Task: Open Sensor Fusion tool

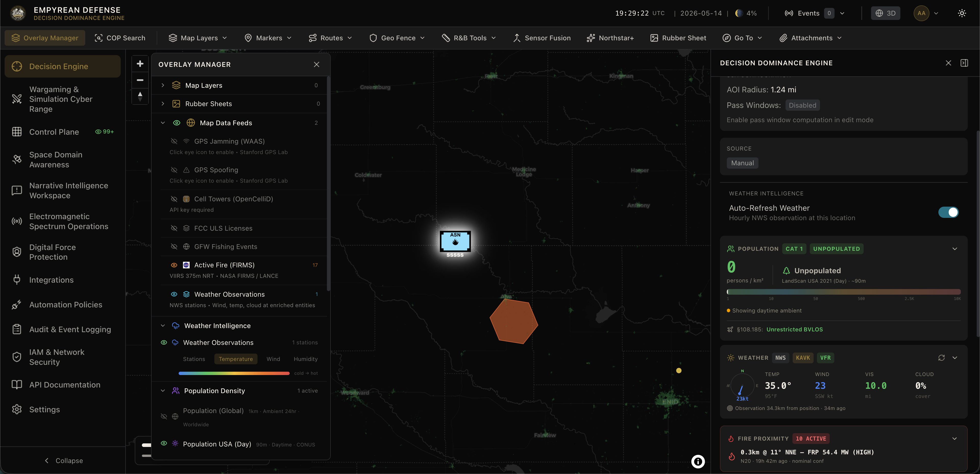Action: tap(542, 38)
